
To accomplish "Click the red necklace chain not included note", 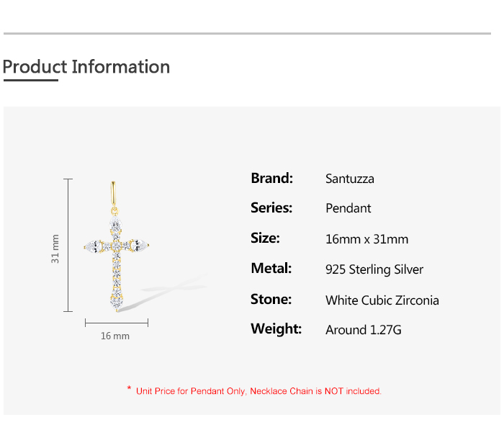I will coord(258,391).
